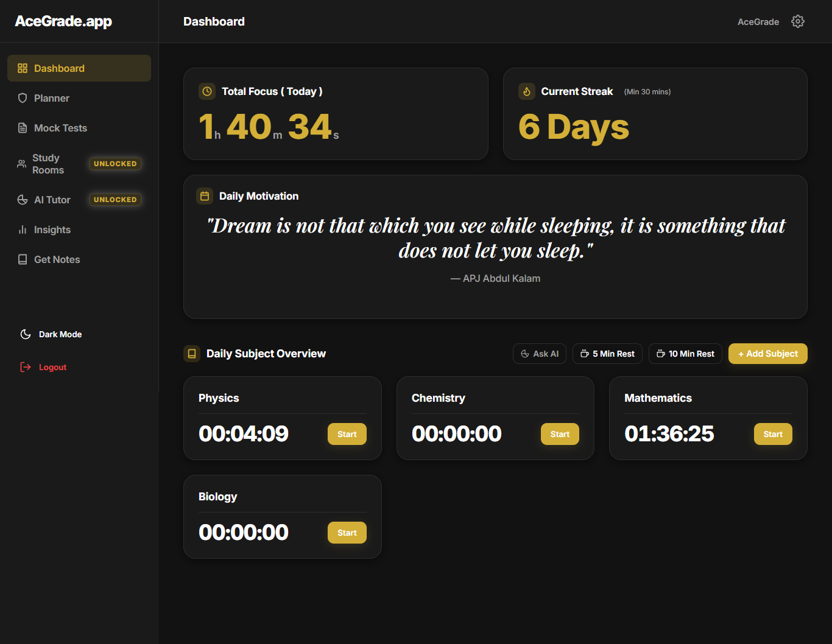Click the Mathematics time 01:36:25
The width and height of the screenshot is (832, 644).
coord(669,434)
